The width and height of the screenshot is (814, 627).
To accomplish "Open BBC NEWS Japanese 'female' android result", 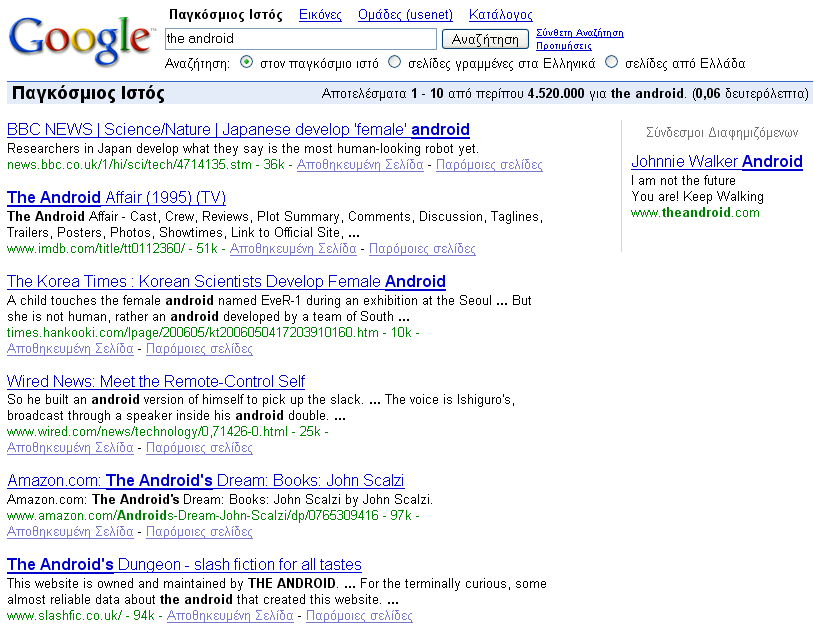I will tap(238, 129).
